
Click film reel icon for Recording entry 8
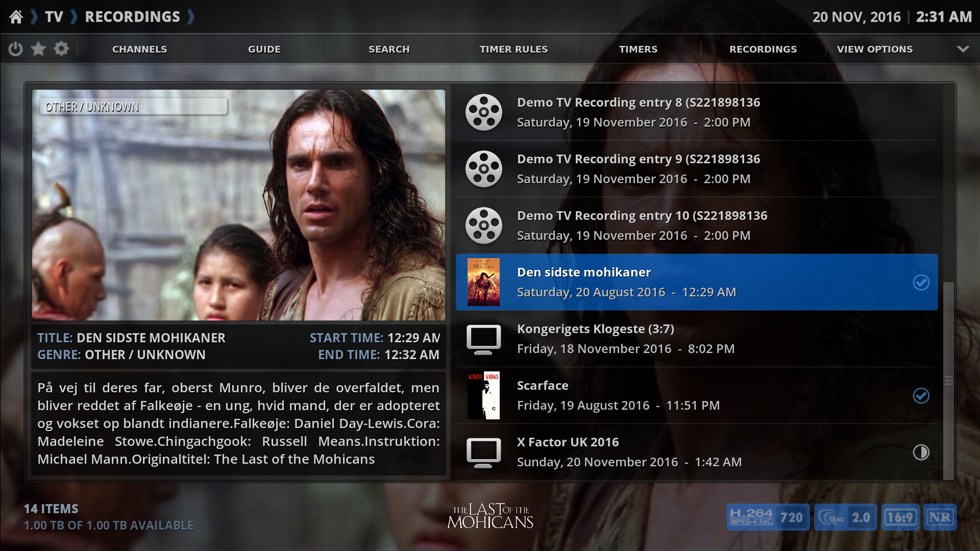[x=483, y=112]
